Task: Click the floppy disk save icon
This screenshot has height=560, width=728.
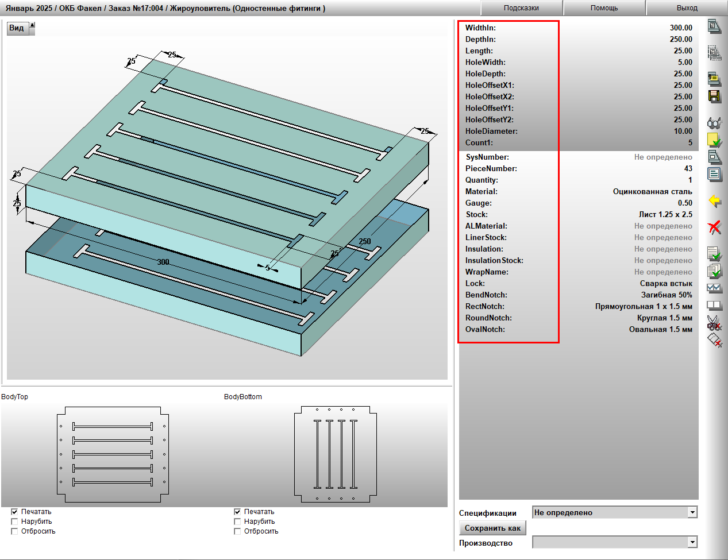Action: point(714,96)
